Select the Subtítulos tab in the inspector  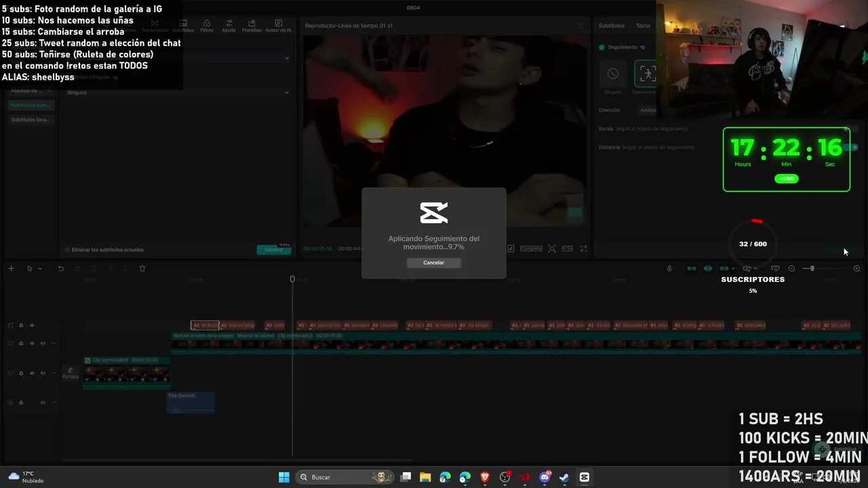[611, 26]
